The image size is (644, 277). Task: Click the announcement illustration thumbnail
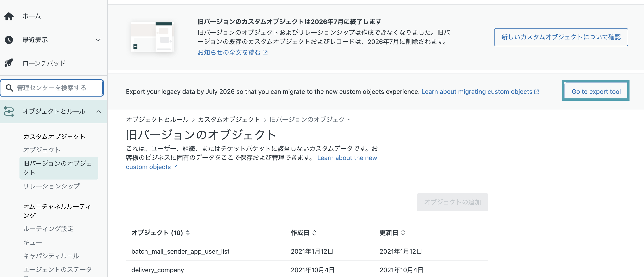pyautogui.click(x=152, y=37)
